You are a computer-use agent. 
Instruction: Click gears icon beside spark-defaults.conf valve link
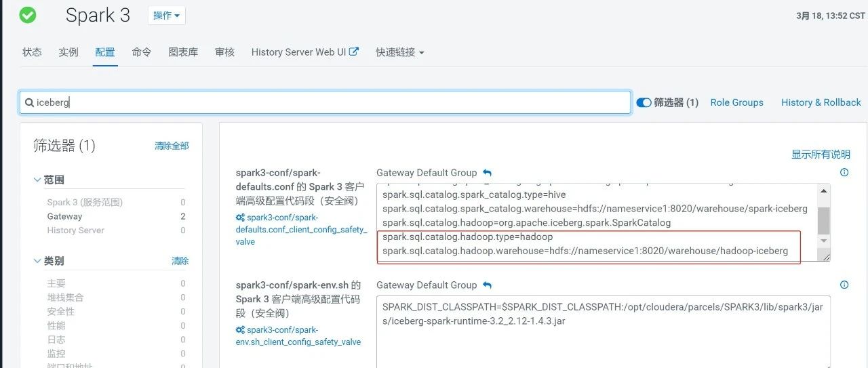(240, 218)
